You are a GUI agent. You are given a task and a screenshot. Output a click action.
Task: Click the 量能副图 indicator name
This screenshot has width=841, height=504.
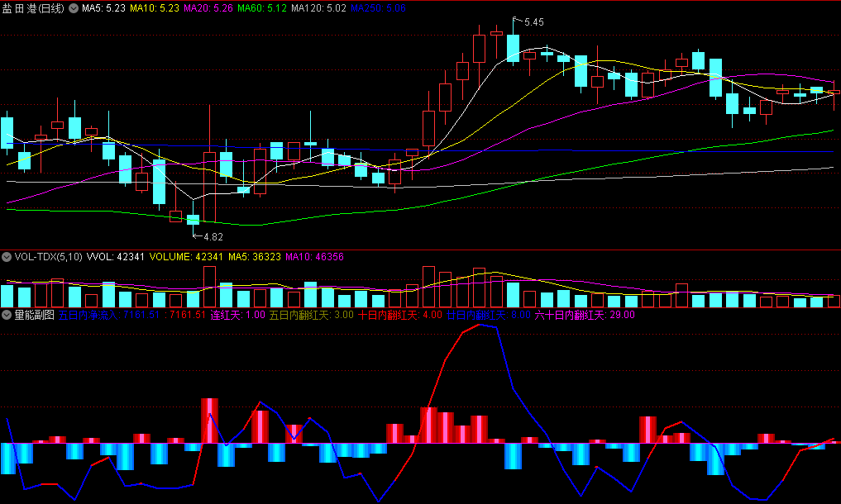(35, 315)
